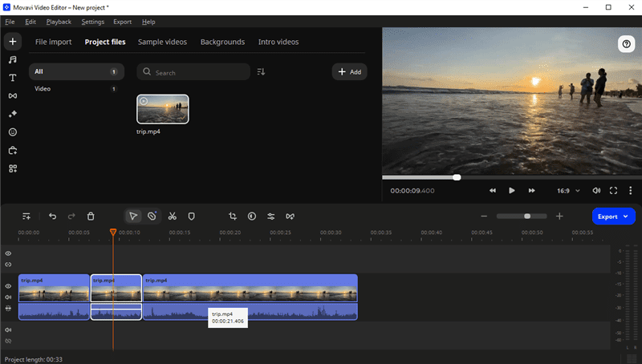The image size is (642, 364).
Task: Open the 16:9 aspect ratio dropdown
Action: [x=568, y=191]
